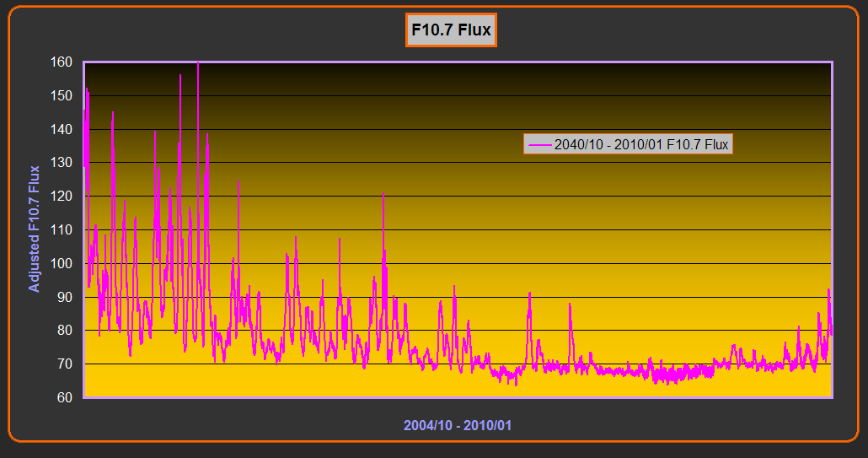Click the 120 y-axis label
The height and width of the screenshot is (458, 868).
pos(62,196)
